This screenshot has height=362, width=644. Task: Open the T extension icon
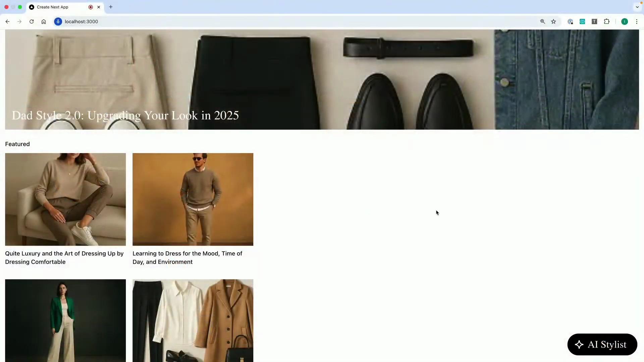(x=594, y=21)
